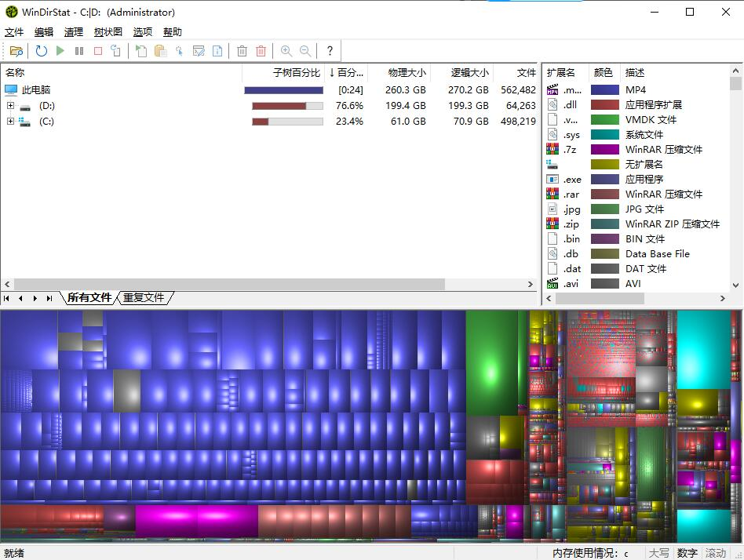Expand the (D:) drive tree node
Viewport: 744px width, 560px height.
pos(10,106)
